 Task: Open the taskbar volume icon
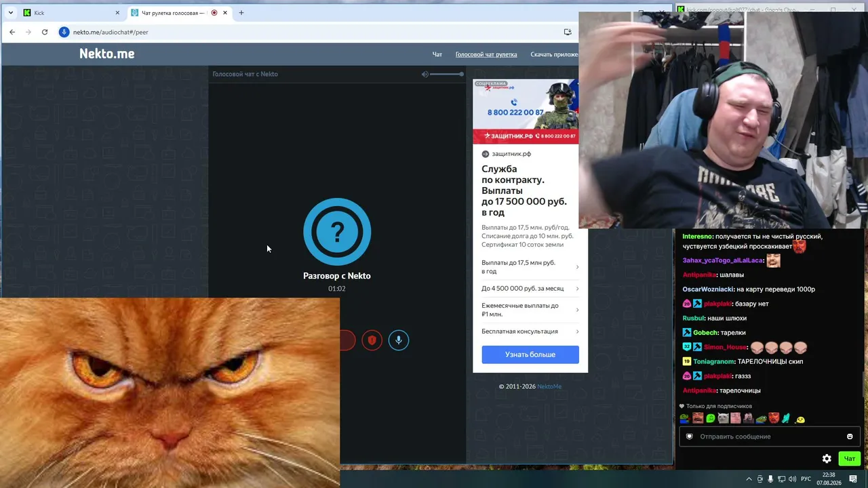[x=793, y=479]
